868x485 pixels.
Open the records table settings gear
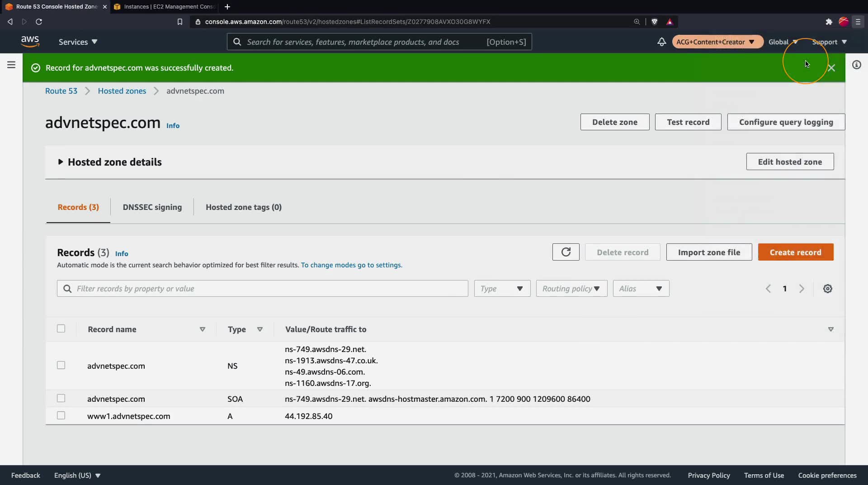827,289
